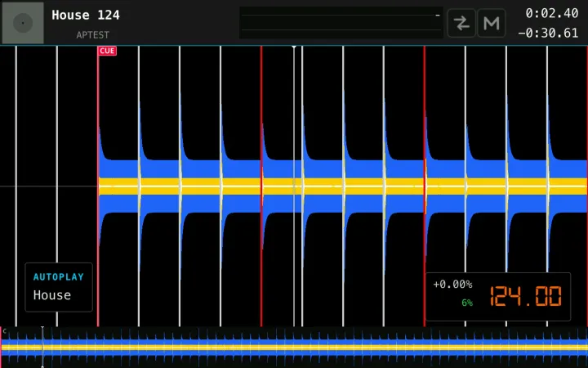Click the orange 124.00 BPM display
This screenshot has height=368, width=588.
pyautogui.click(x=526, y=296)
